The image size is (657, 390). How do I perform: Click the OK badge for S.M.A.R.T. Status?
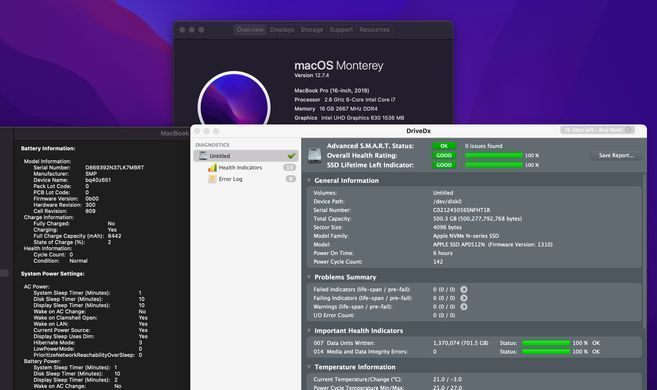(444, 146)
